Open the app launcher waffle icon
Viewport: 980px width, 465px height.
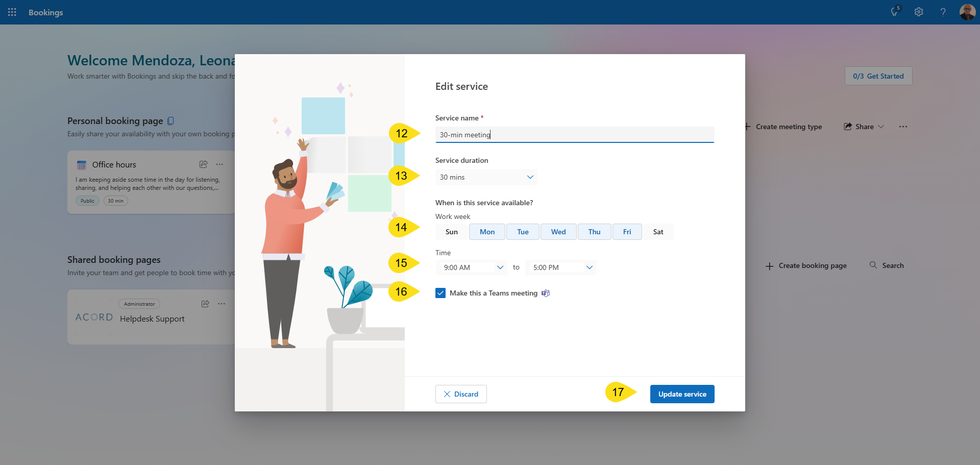point(12,12)
